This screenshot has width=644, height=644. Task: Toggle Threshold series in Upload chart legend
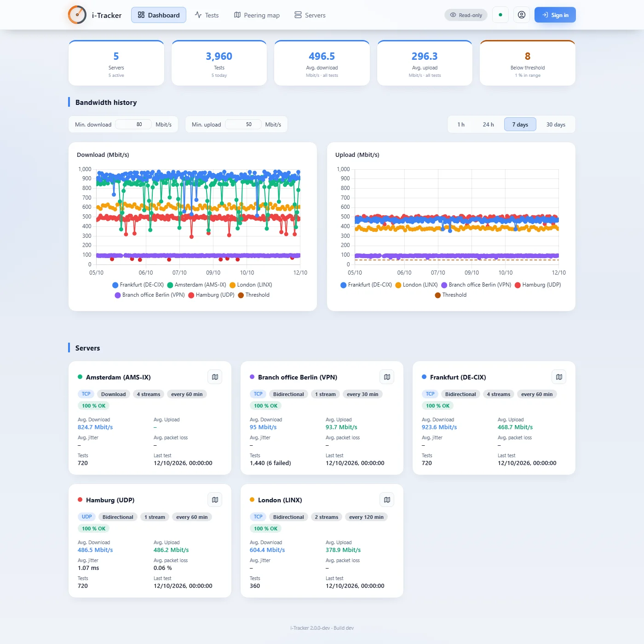pos(450,295)
